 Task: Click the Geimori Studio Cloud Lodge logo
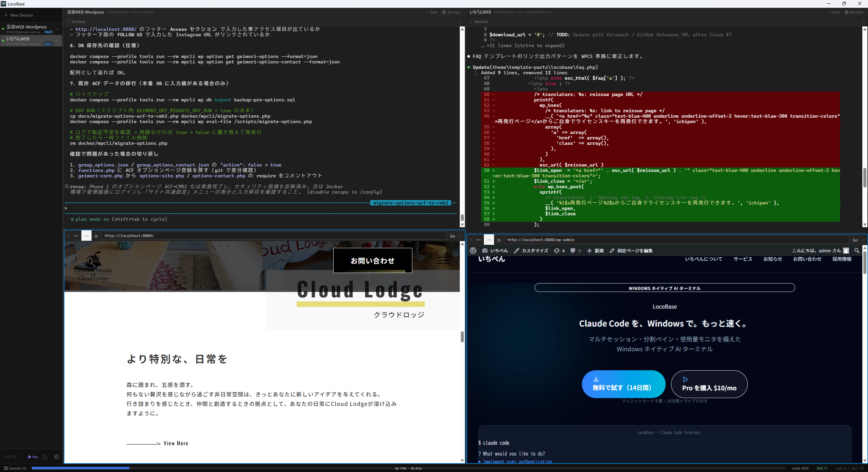coord(93,267)
